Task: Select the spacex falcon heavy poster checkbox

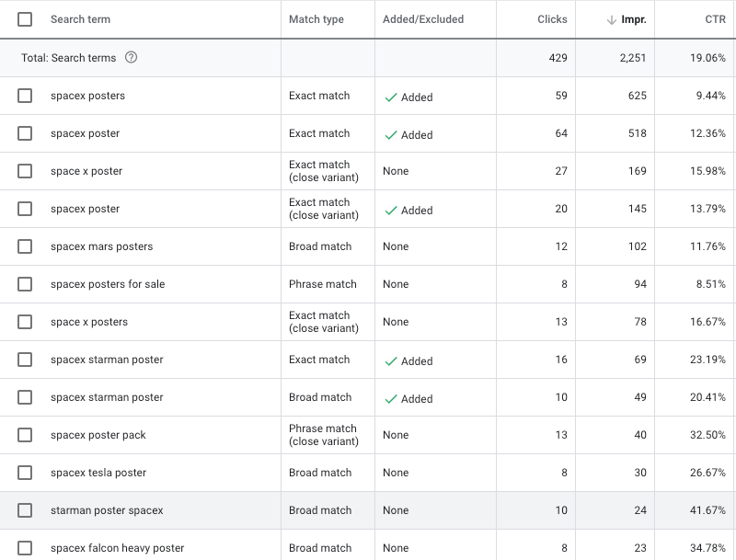Action: tap(25, 548)
